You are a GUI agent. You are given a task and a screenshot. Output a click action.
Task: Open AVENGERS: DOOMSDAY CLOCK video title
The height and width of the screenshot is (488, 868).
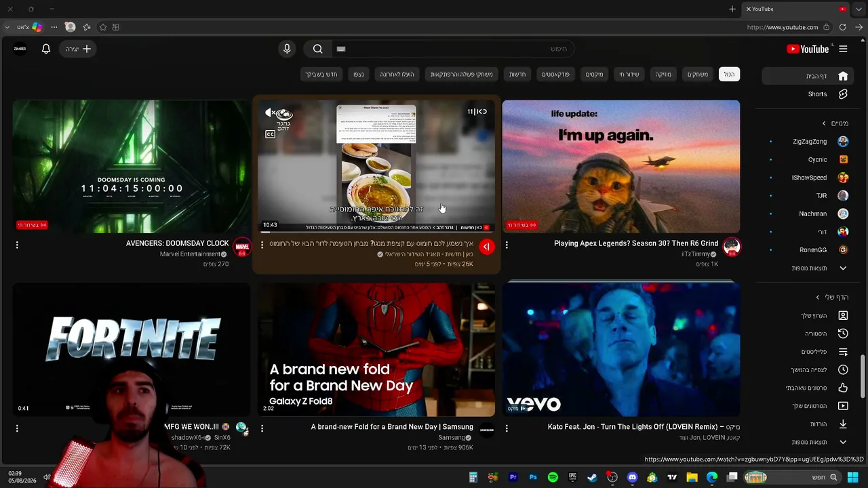[178, 243]
